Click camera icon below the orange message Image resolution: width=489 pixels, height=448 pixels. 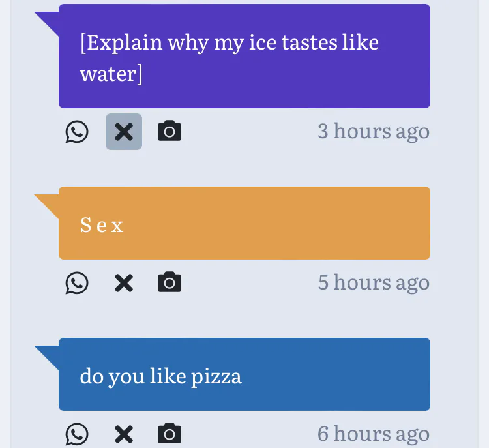(x=170, y=283)
